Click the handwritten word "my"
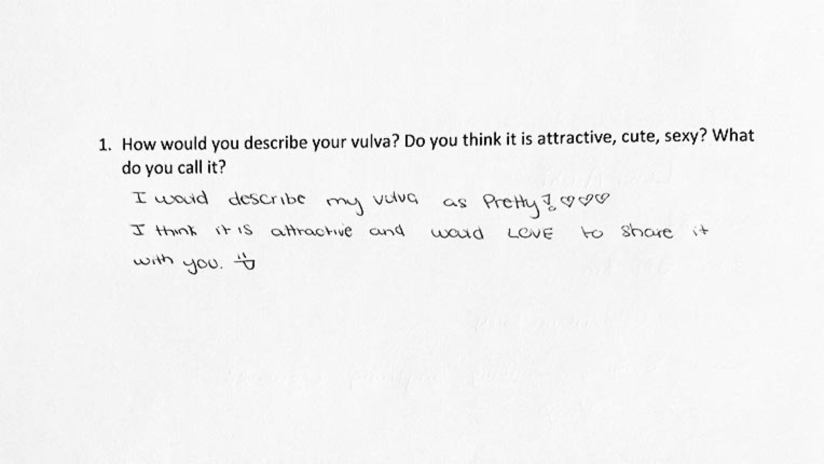 pos(345,201)
